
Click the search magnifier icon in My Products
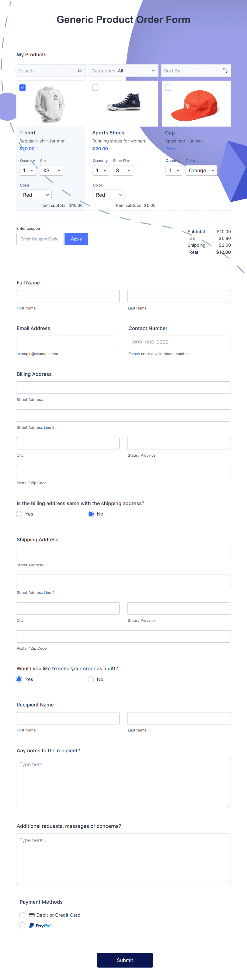tap(79, 70)
